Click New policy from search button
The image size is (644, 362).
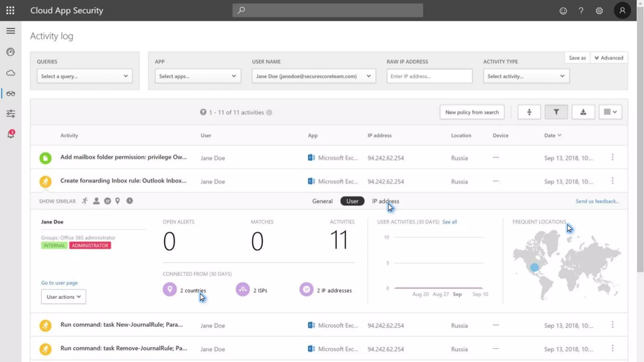(472, 112)
